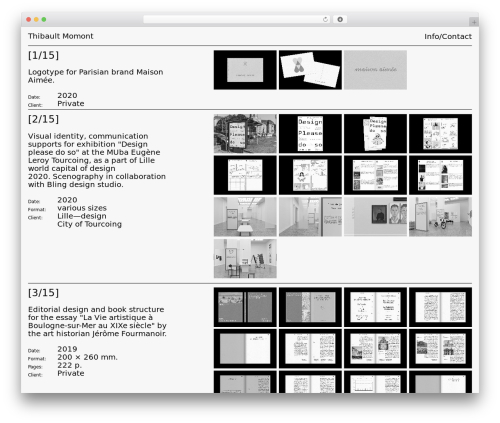
Task: Click 'Logotype for Parisian brand Maison Aimée' text
Action: (x=96, y=76)
